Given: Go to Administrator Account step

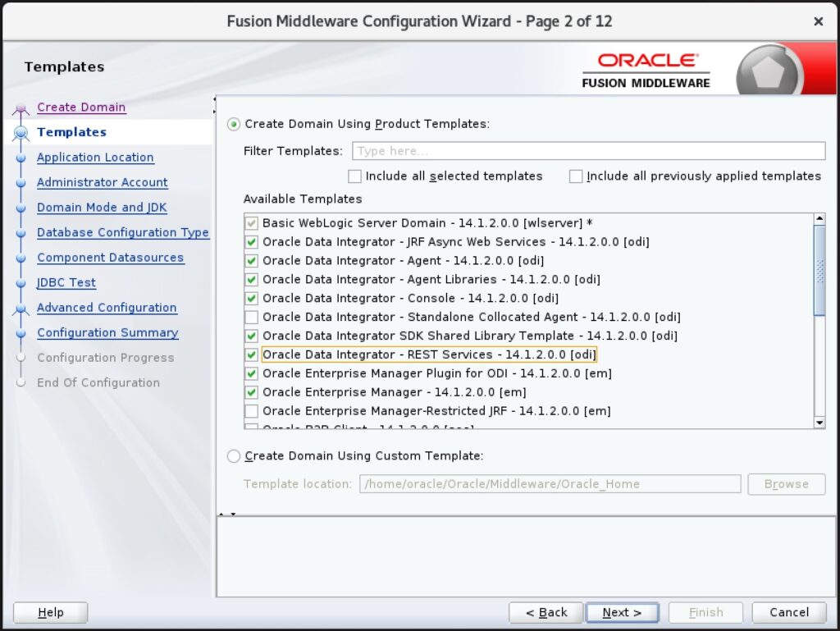Looking at the screenshot, I should coord(103,183).
